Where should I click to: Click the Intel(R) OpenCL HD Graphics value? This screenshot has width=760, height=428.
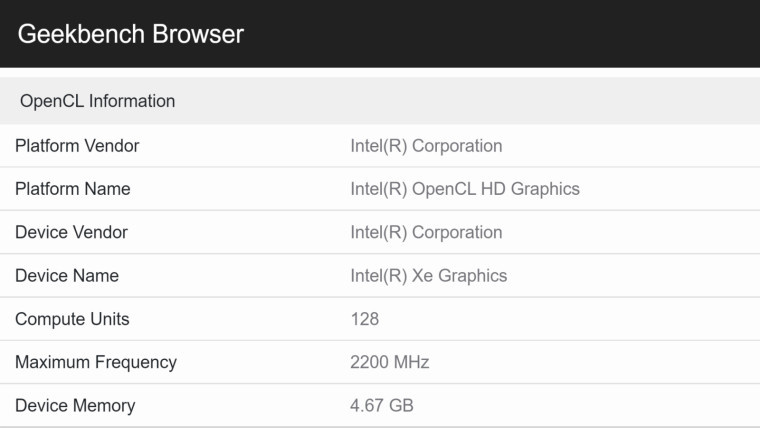coord(465,189)
